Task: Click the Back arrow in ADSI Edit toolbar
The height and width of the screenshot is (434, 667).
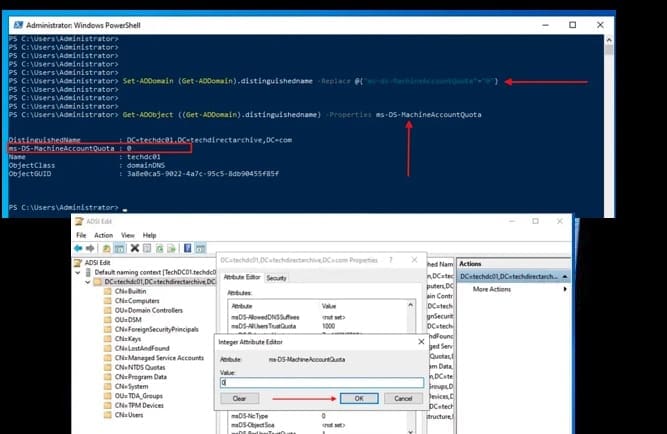Action: coord(78,248)
